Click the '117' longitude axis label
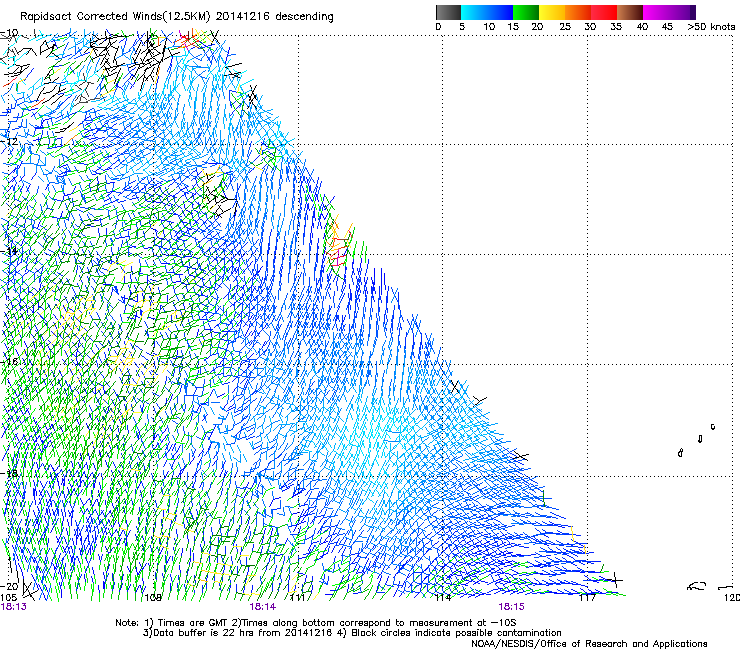The width and height of the screenshot is (740, 650). tap(587, 598)
